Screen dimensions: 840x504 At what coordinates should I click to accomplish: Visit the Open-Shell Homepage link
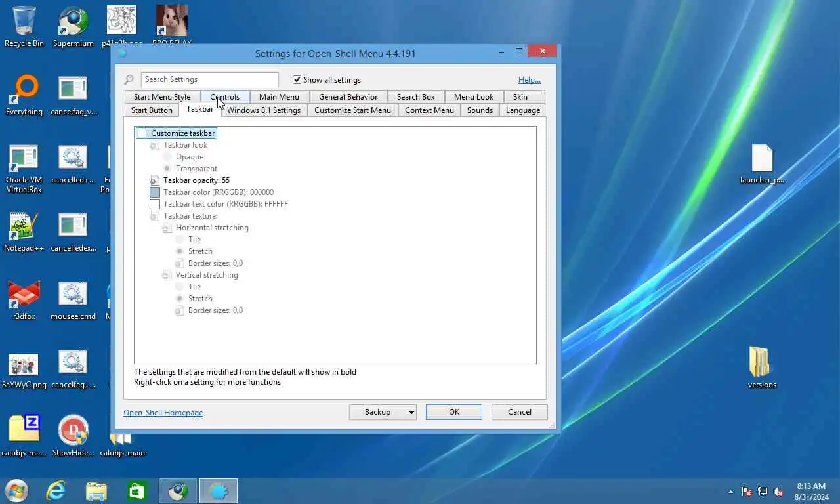pos(163,413)
